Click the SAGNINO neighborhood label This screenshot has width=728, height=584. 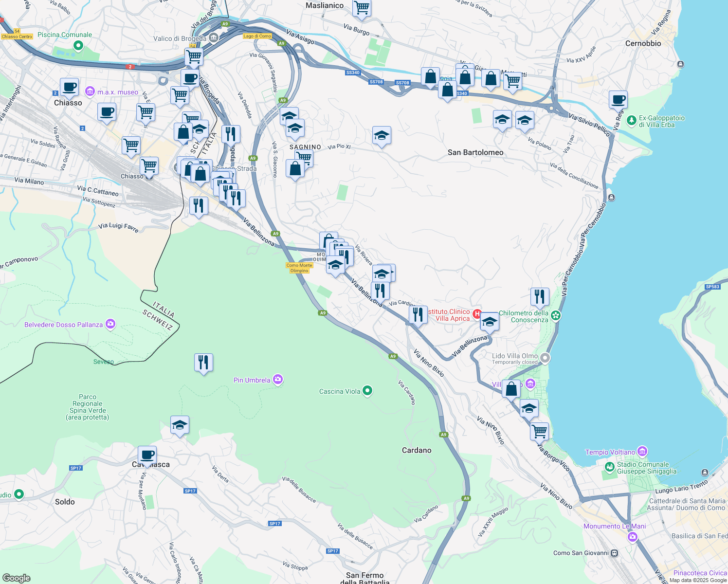[305, 147]
